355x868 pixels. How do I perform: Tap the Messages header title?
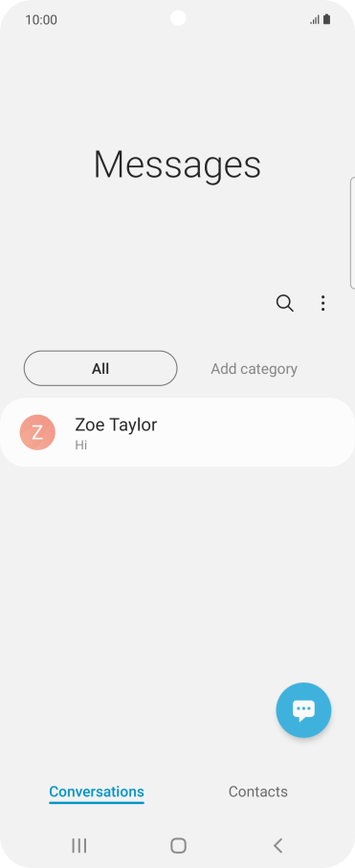point(177,164)
